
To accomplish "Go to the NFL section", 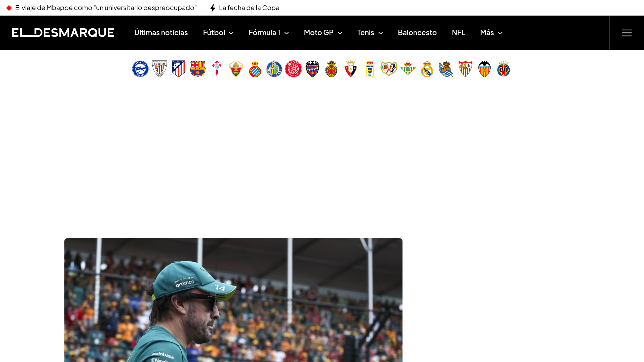I will tap(458, 33).
